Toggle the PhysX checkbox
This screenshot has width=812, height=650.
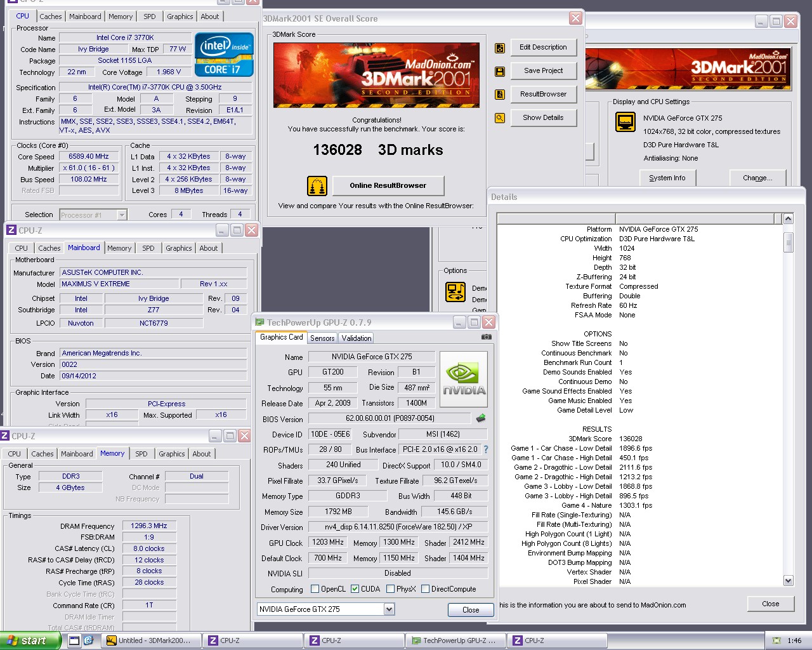[x=390, y=589]
